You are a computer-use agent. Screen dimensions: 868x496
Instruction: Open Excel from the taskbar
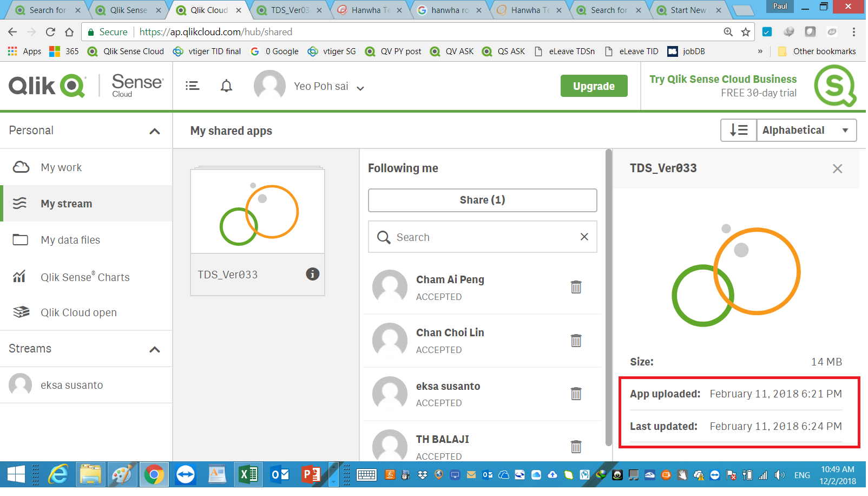coord(248,475)
